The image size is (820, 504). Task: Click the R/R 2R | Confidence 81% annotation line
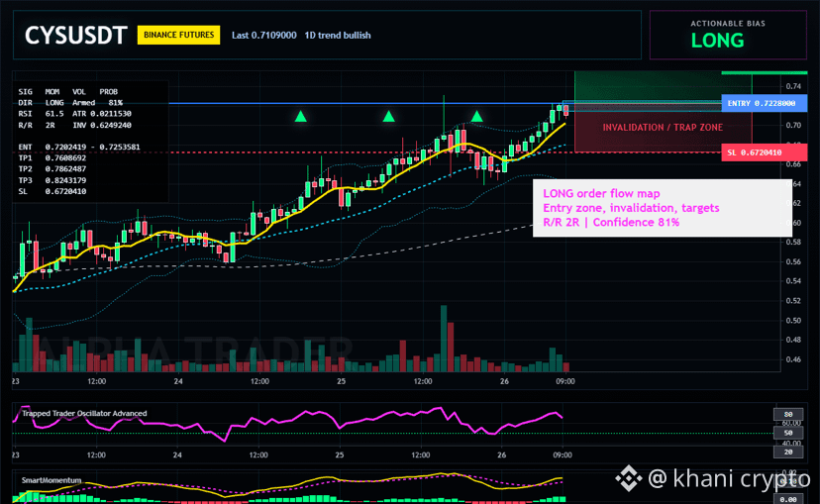tap(611, 222)
